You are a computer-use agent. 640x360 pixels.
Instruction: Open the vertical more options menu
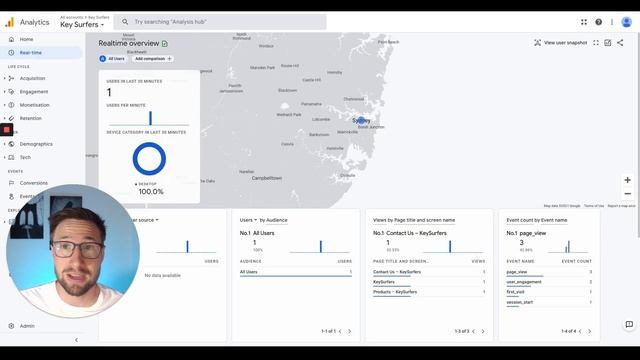point(612,22)
